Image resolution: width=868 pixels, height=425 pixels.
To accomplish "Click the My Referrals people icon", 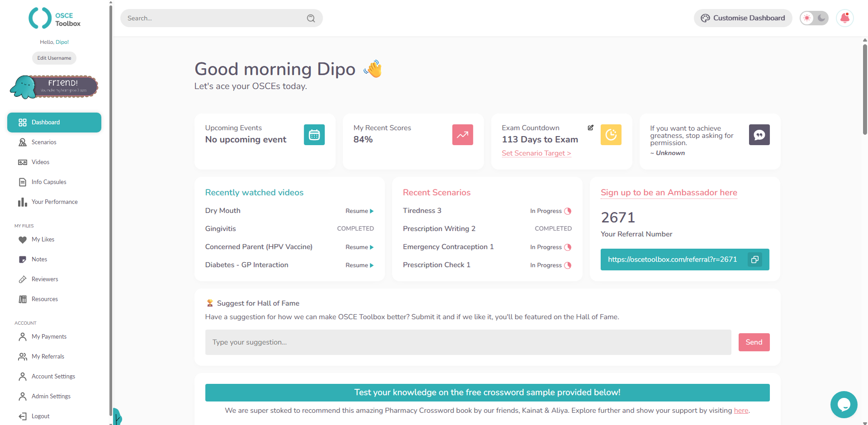I will (23, 357).
